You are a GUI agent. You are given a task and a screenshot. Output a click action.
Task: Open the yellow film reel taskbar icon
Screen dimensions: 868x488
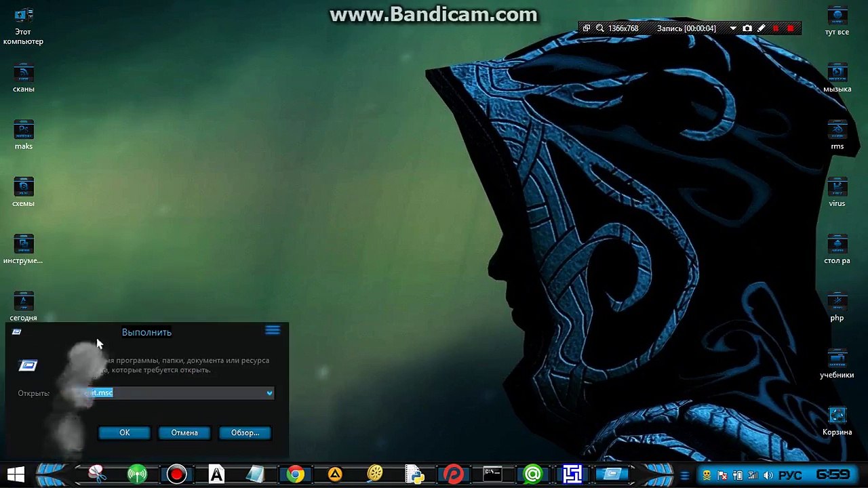pyautogui.click(x=375, y=474)
